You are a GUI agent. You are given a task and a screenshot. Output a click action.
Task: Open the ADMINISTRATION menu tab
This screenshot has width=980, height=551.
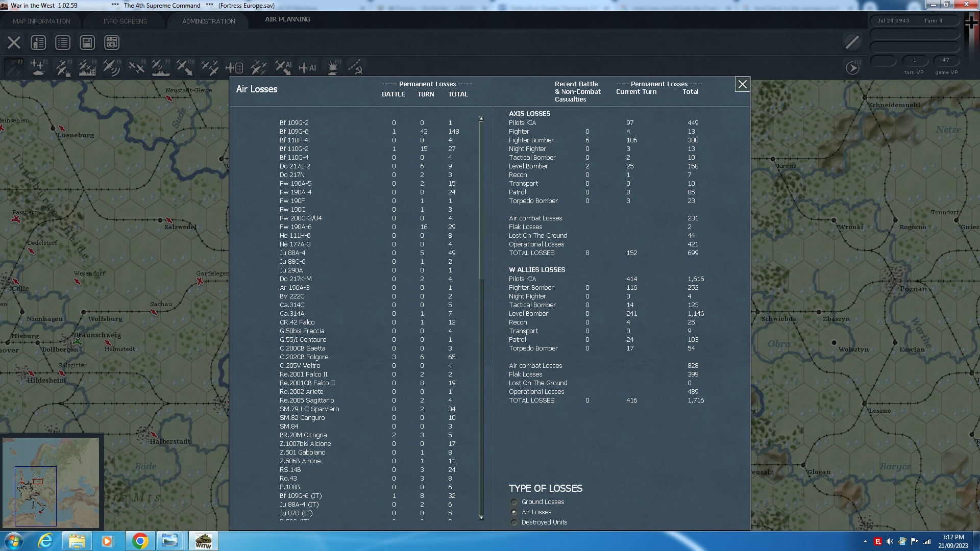(x=208, y=21)
